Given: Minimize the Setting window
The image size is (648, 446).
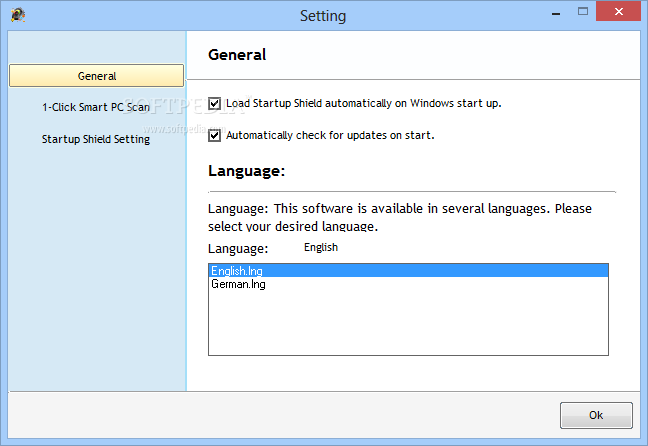Looking at the screenshot, I should (556, 14).
